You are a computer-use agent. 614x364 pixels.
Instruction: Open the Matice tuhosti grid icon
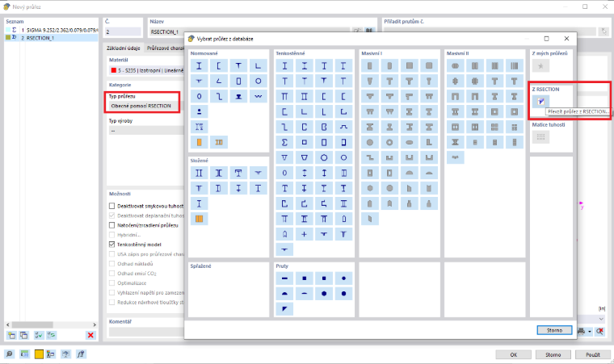[x=540, y=137]
